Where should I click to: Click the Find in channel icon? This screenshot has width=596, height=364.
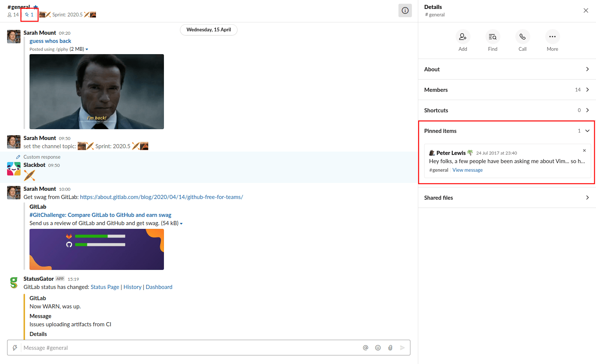coord(493,37)
